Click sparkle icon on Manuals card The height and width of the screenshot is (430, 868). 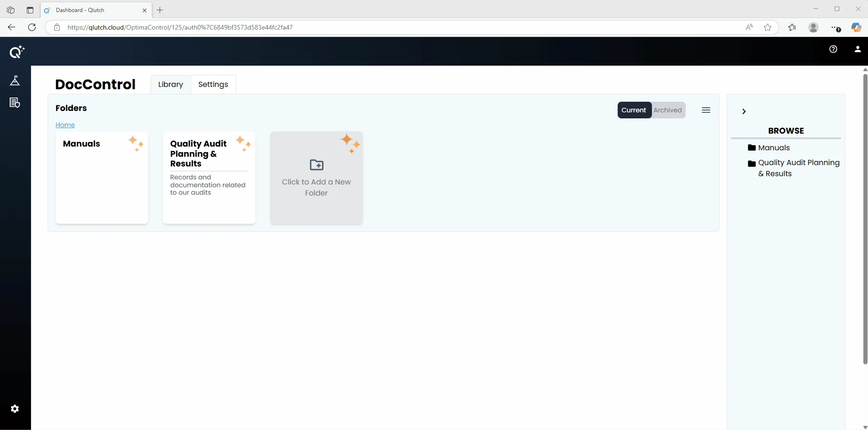pyautogui.click(x=136, y=143)
